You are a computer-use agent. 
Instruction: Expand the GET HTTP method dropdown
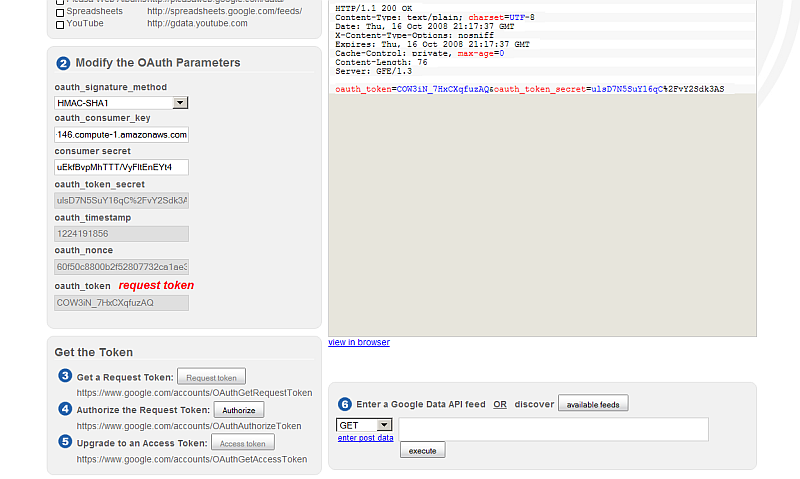384,425
